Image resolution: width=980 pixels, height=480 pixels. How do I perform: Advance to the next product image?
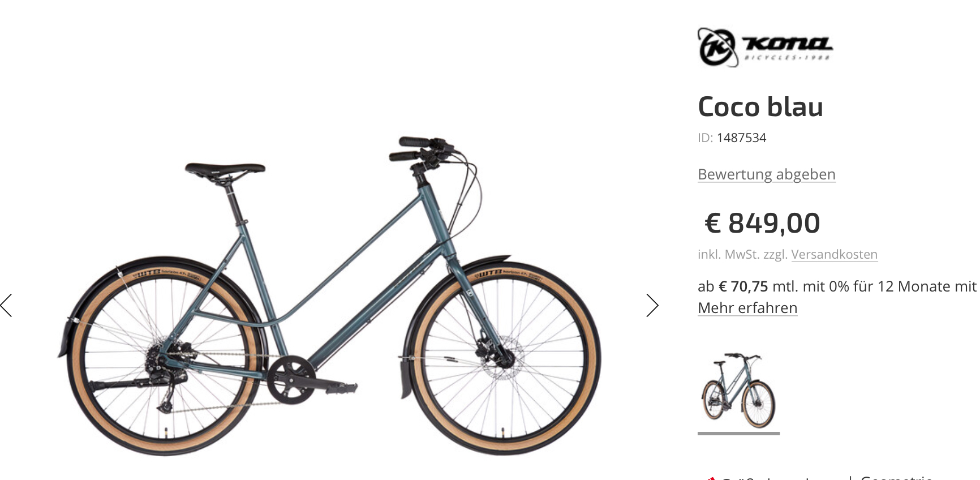point(652,306)
